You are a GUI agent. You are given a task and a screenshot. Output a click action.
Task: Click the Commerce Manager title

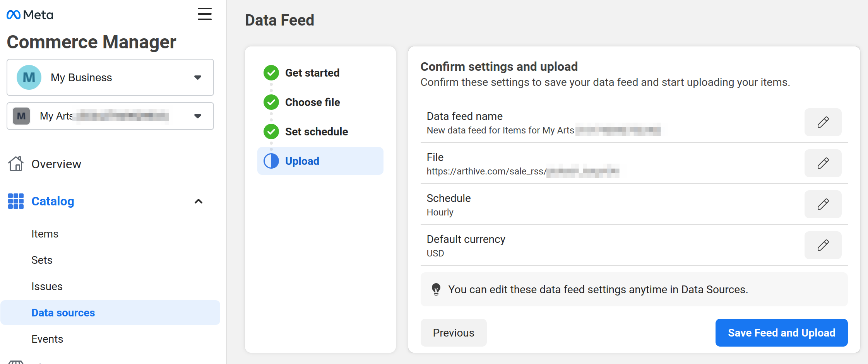(x=92, y=42)
